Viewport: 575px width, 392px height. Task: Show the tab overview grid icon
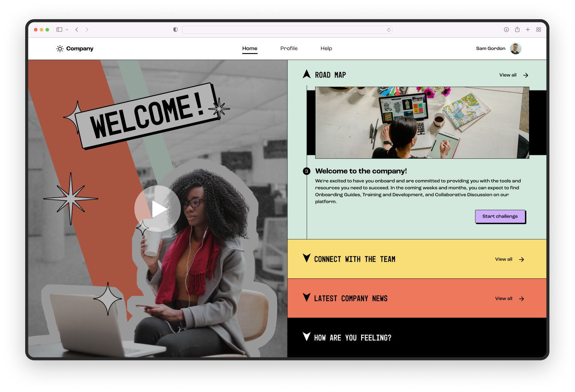coord(539,30)
